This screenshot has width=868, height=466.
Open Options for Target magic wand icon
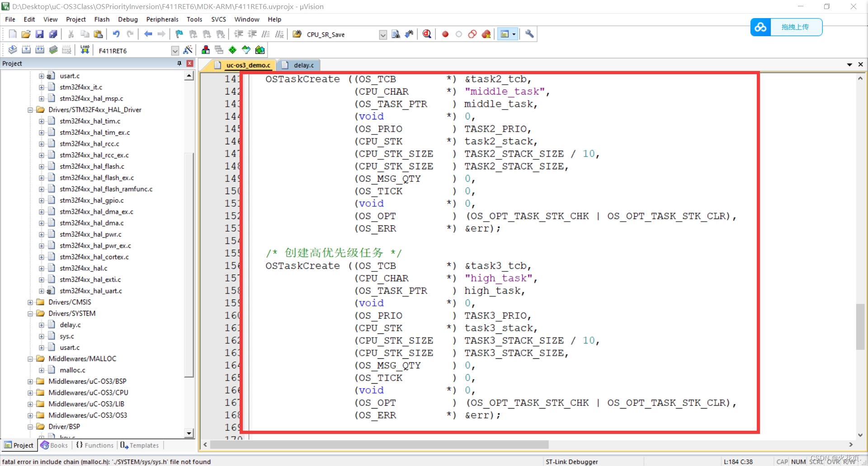188,50
